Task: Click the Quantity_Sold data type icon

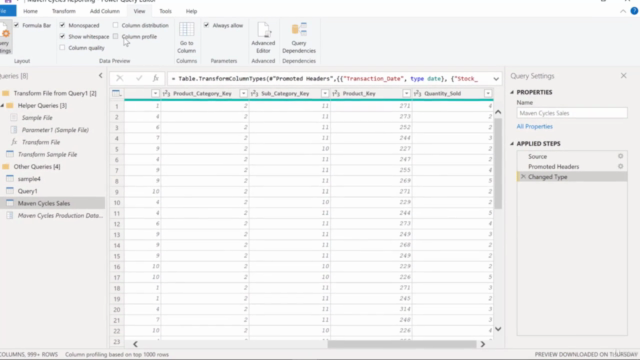Action: click(417, 93)
